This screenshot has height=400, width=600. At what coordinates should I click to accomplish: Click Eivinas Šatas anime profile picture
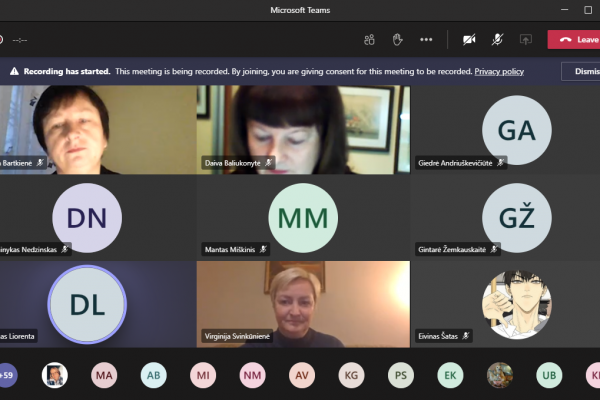(x=517, y=305)
